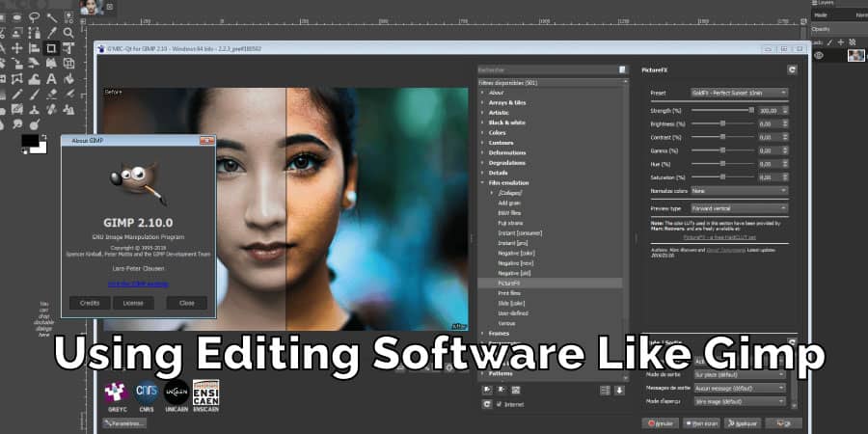This screenshot has width=868, height=434.
Task: Open the Normalize colors dropdown
Action: [x=739, y=190]
